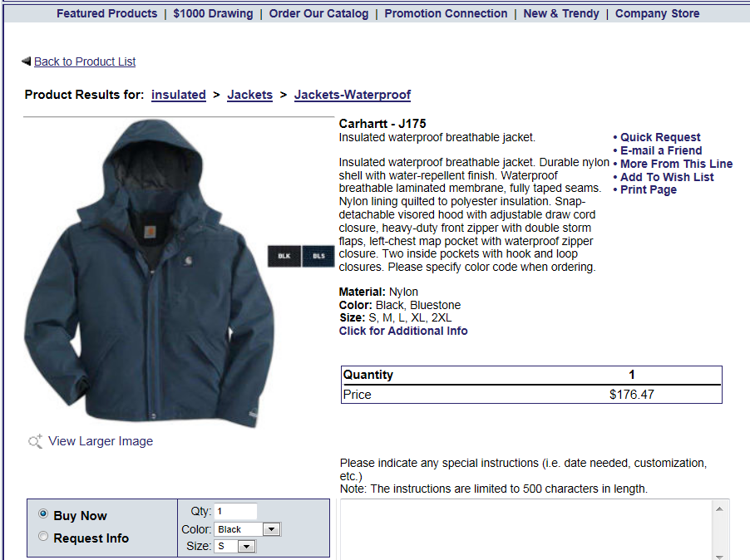750x560 pixels.
Task: Click the Quick Request link
Action: pos(660,137)
